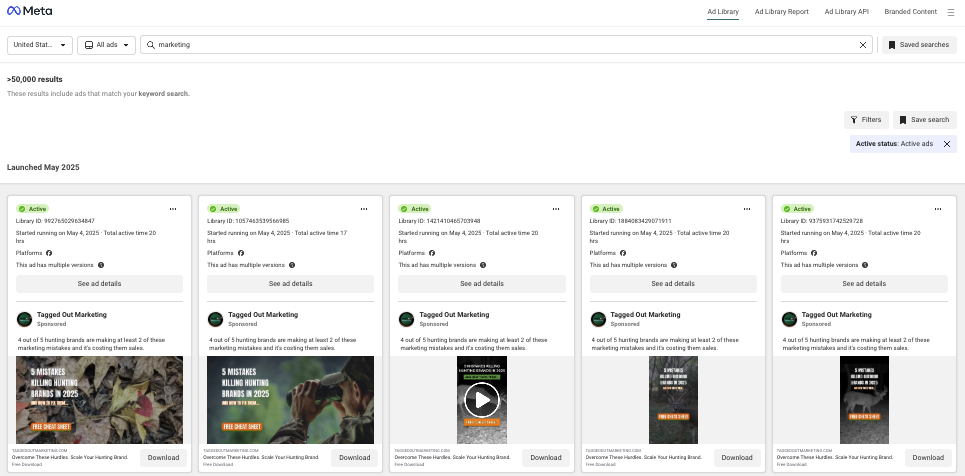See ad details for ad 1421410465703948
Screen dimensions: 965x476
[482, 284]
